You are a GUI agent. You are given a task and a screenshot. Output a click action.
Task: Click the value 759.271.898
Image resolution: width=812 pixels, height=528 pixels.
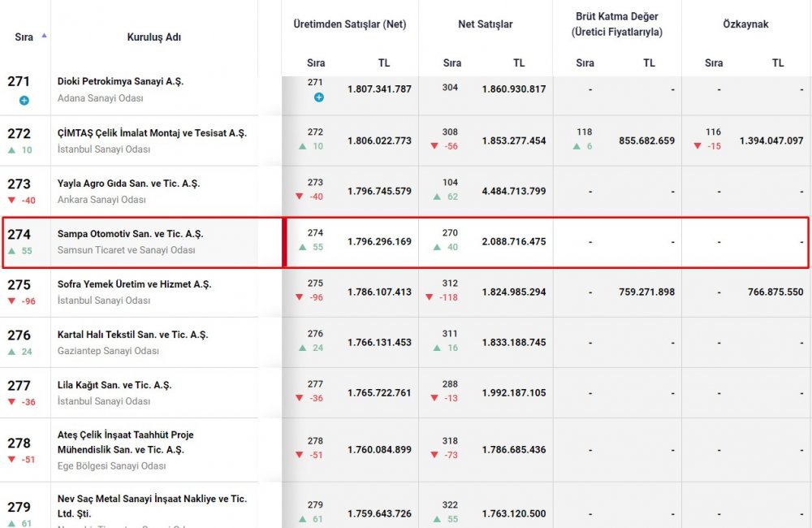point(647,292)
